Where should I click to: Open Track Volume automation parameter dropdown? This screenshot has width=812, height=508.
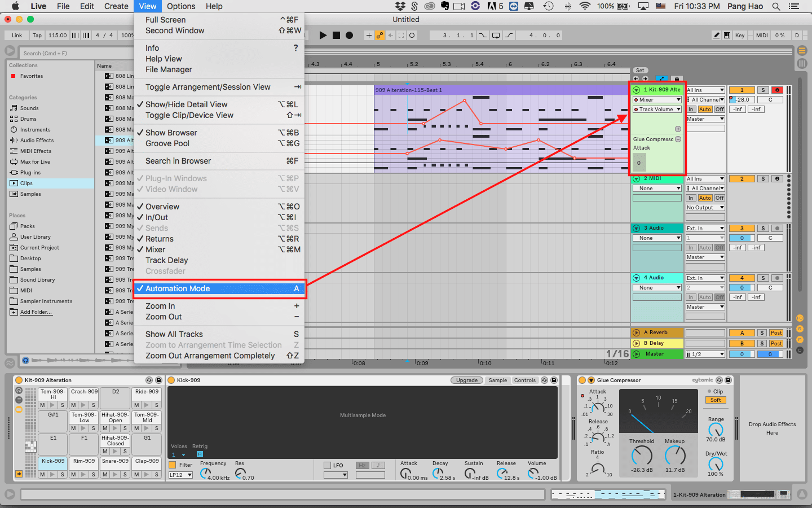point(657,110)
